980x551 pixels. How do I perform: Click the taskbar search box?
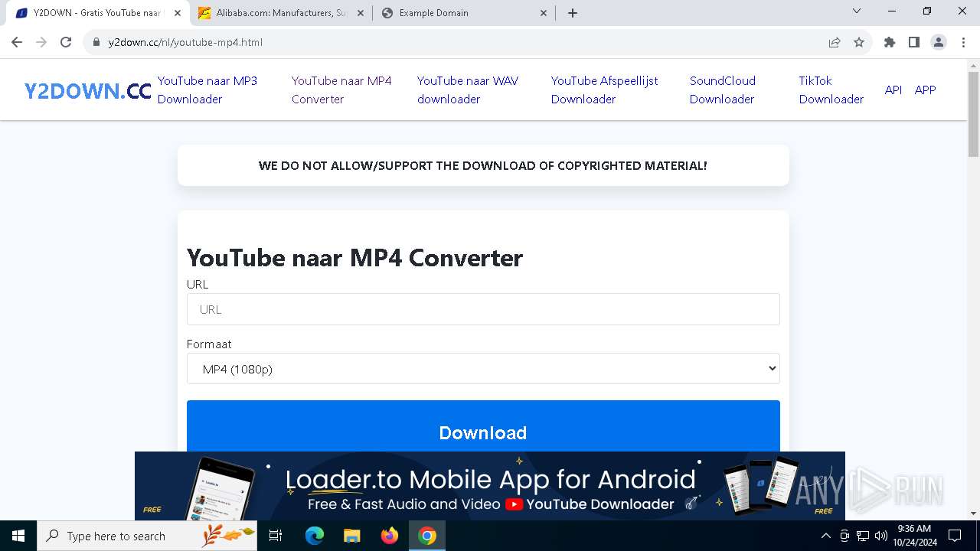tap(147, 536)
